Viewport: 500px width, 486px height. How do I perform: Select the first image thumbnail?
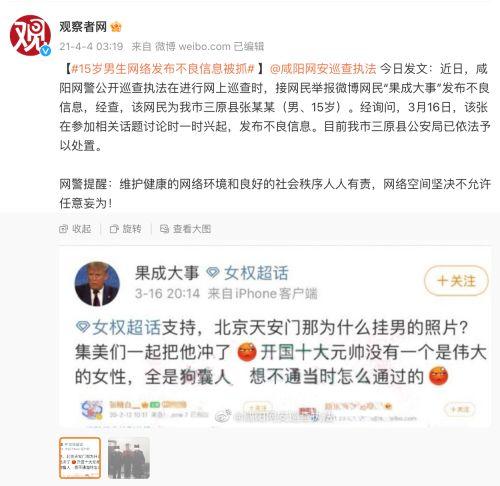(80, 458)
